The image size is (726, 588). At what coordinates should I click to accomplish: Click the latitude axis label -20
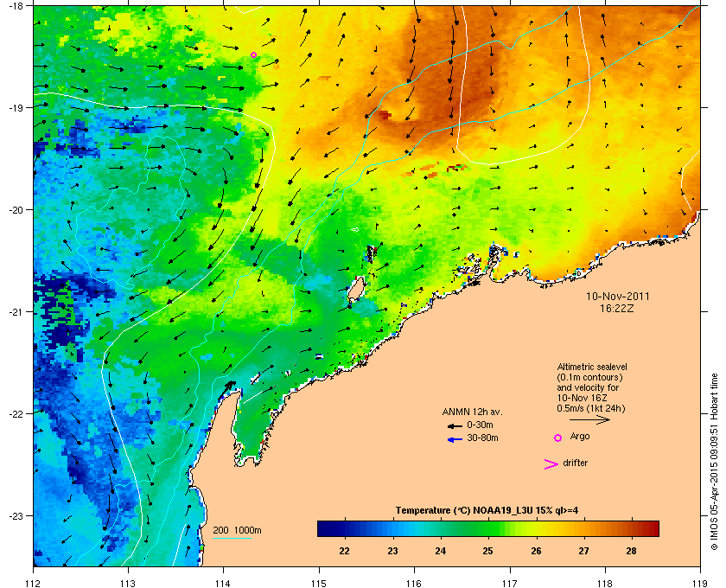coord(15,210)
